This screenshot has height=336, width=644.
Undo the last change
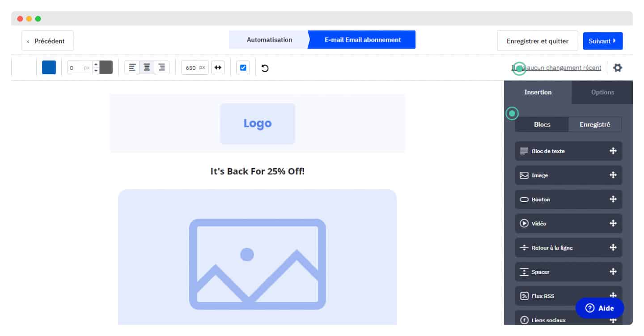pyautogui.click(x=265, y=68)
